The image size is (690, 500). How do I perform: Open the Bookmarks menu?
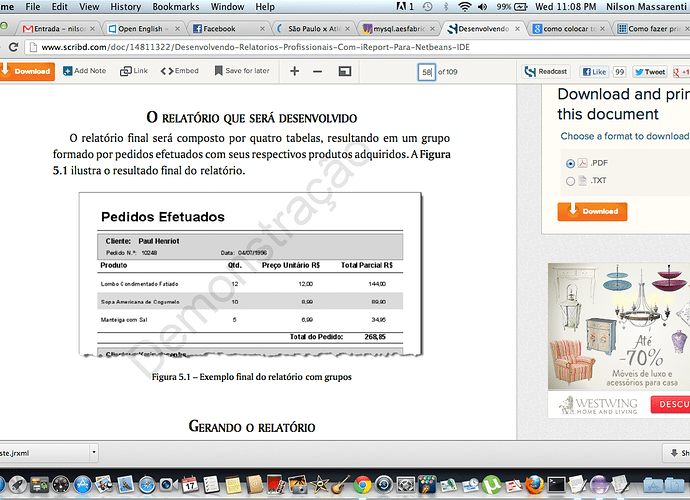[x=176, y=7]
